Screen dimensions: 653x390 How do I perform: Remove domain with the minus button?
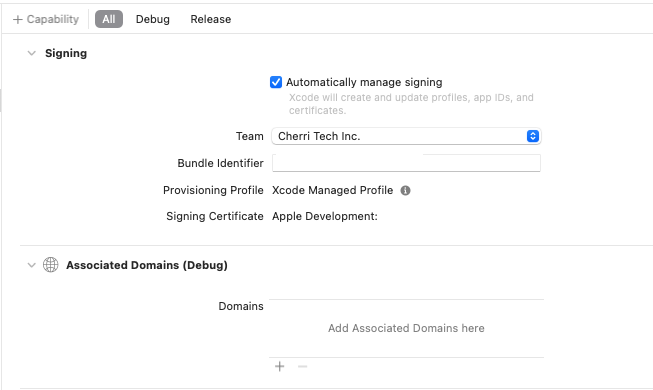coord(302,367)
